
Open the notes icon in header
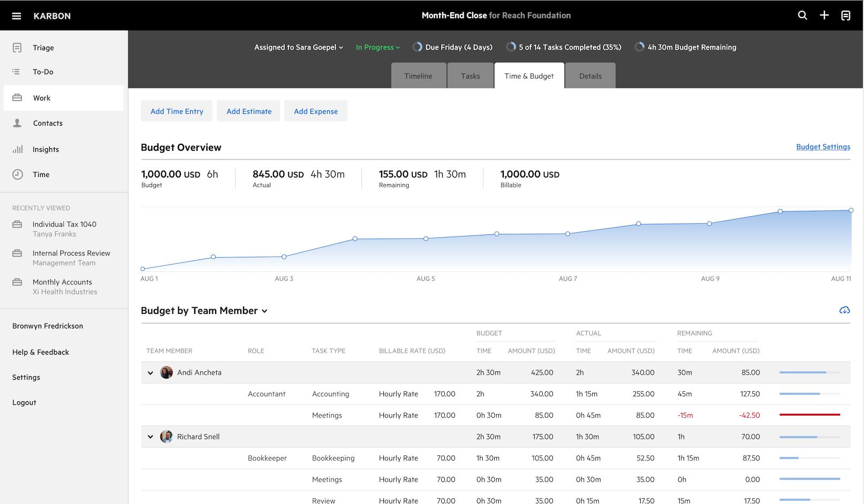846,16
